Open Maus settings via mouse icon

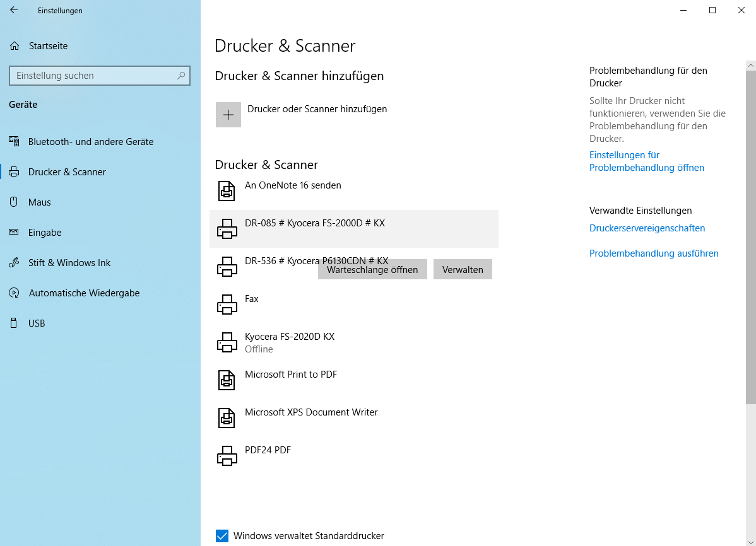click(14, 202)
